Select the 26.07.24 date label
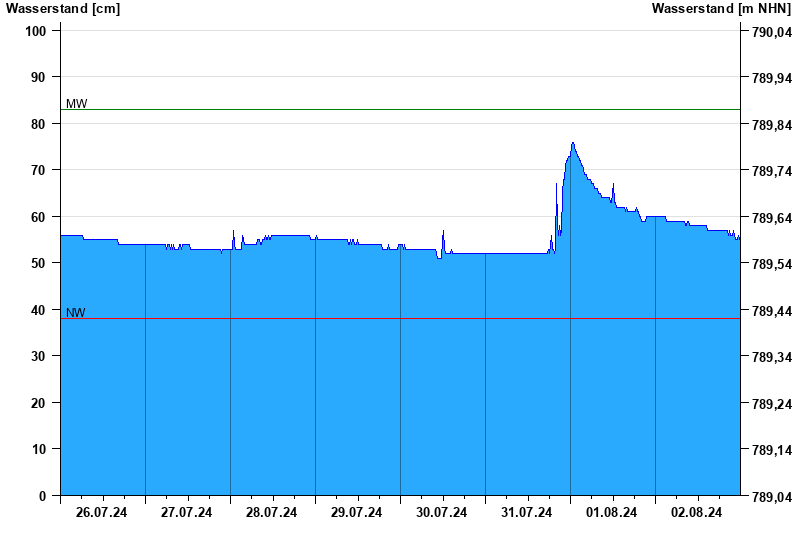Screen dimensions: 800x550 click(102, 512)
